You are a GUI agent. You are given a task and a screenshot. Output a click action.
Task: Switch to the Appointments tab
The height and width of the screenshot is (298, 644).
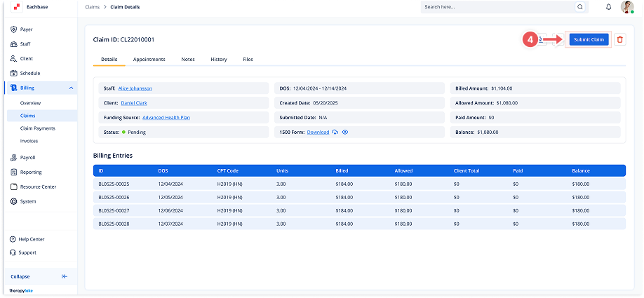tap(149, 60)
